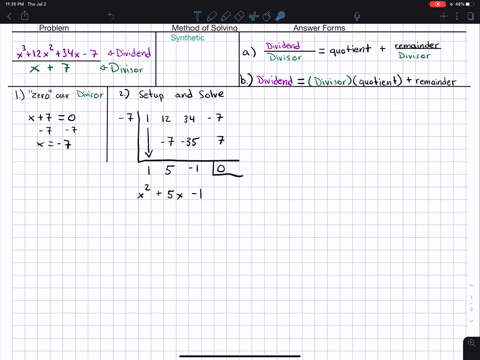Open the three-dot more options menu

pyautogui.click(x=457, y=16)
